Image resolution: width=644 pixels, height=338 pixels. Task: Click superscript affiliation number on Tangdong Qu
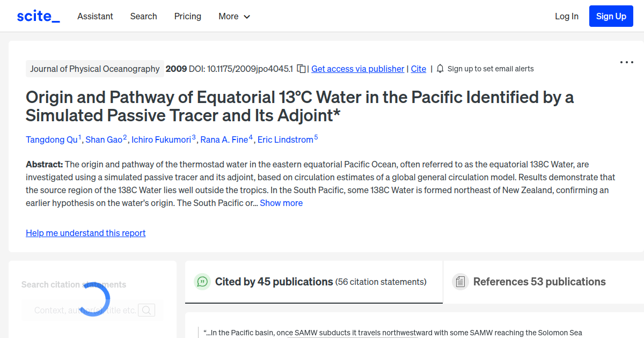click(x=79, y=136)
